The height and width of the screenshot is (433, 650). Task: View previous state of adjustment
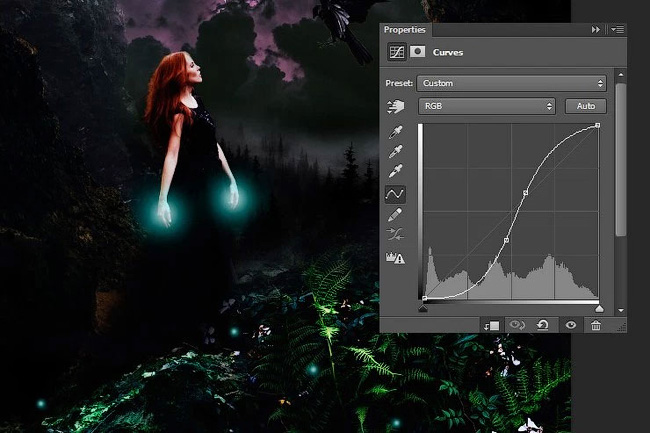pos(517,325)
